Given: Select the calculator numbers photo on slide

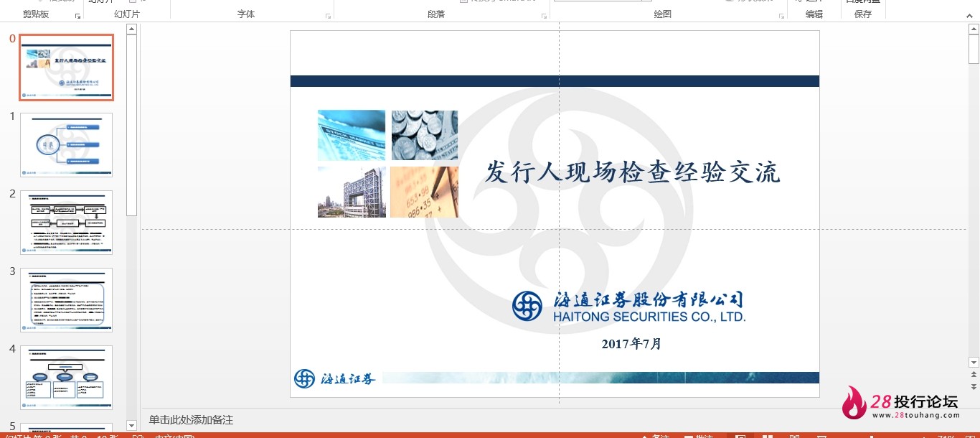Looking at the screenshot, I should click(425, 192).
